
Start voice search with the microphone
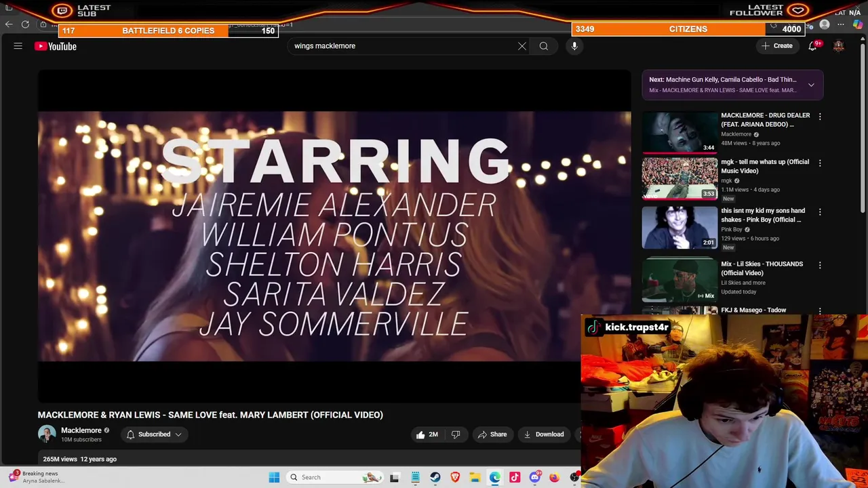pos(574,46)
